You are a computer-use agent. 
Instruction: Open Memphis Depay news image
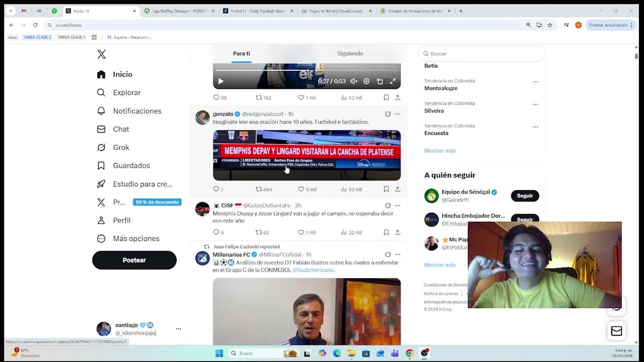[306, 155]
